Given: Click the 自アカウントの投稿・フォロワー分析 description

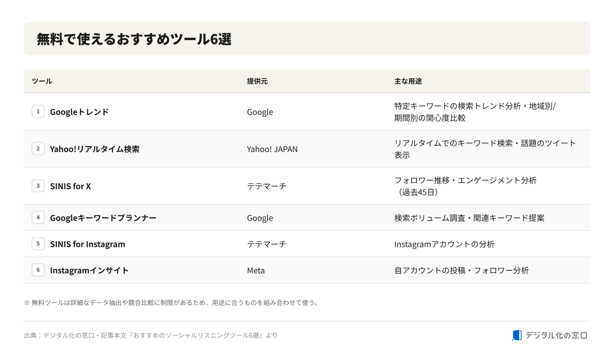Looking at the screenshot, I should (x=461, y=270).
